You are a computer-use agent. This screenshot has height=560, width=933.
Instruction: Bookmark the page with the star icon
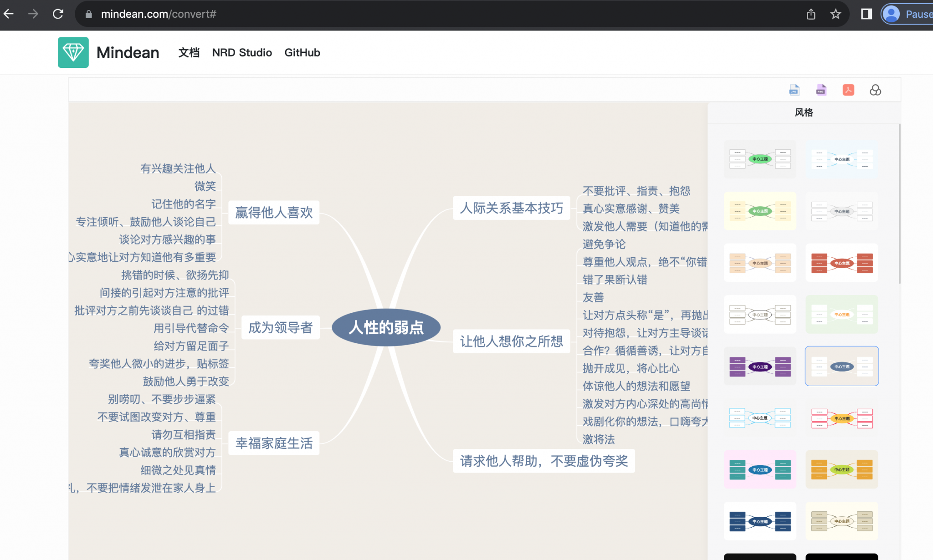click(836, 14)
